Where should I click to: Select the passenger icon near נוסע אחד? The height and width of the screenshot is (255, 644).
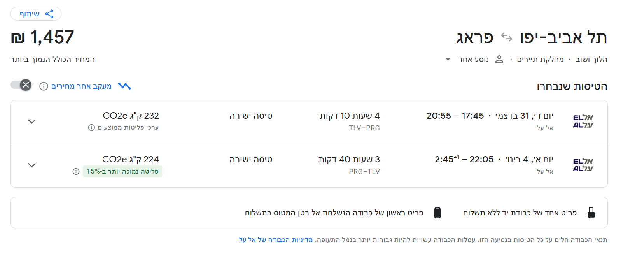coord(500,59)
